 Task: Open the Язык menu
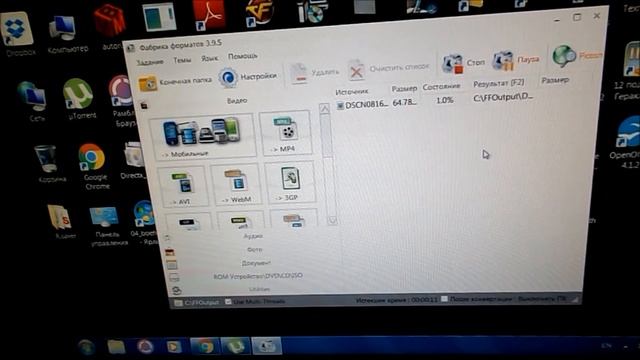[x=209, y=58]
